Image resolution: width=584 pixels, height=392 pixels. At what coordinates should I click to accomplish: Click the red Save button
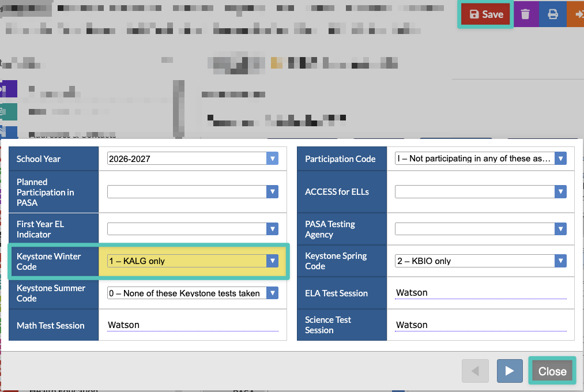(485, 14)
